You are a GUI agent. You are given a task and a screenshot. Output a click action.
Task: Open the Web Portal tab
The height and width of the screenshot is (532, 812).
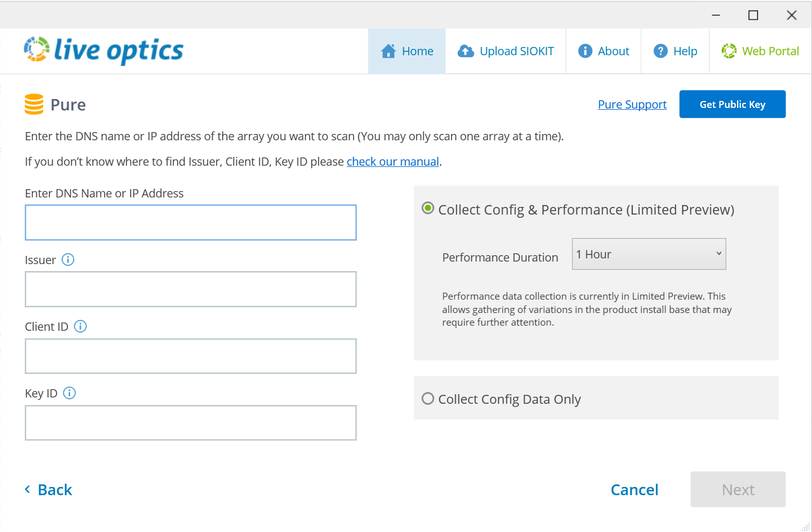pyautogui.click(x=760, y=51)
